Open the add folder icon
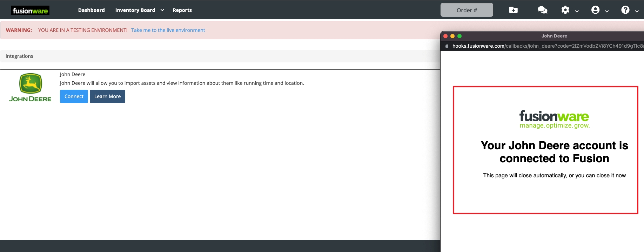 (x=513, y=10)
